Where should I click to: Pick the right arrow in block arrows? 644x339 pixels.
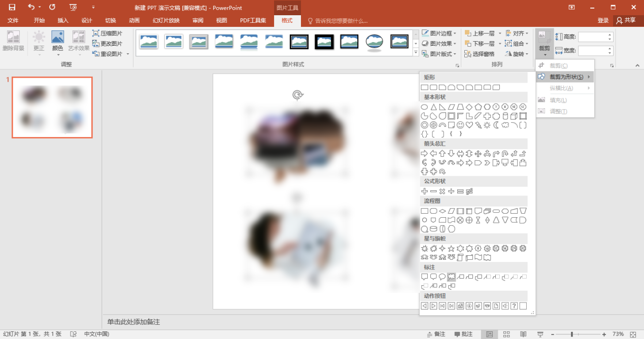[424, 153]
